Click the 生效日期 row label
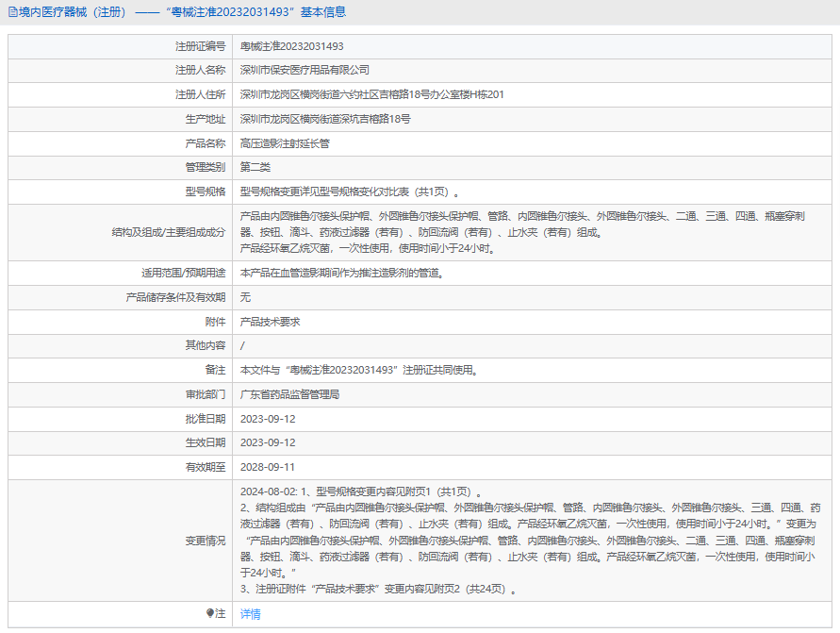 pos(206,442)
